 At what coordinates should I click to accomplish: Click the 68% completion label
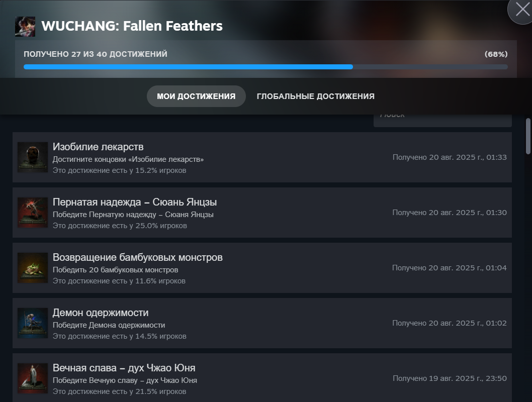[496, 54]
